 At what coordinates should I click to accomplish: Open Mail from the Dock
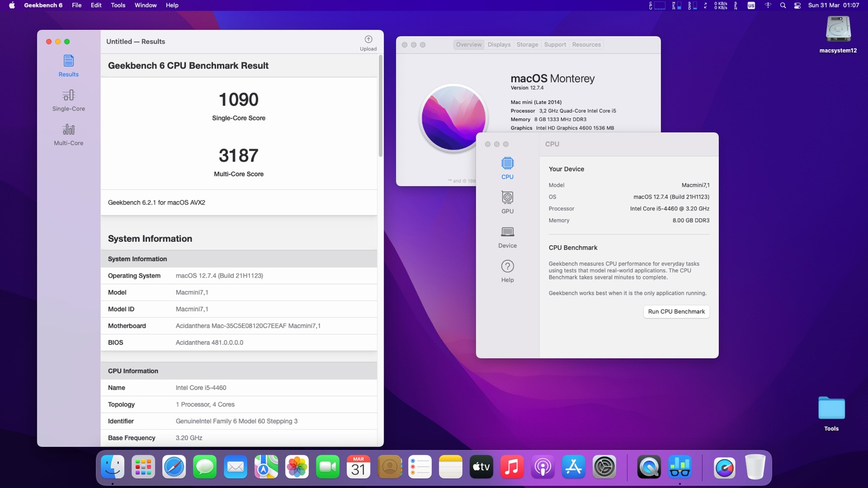235,467
